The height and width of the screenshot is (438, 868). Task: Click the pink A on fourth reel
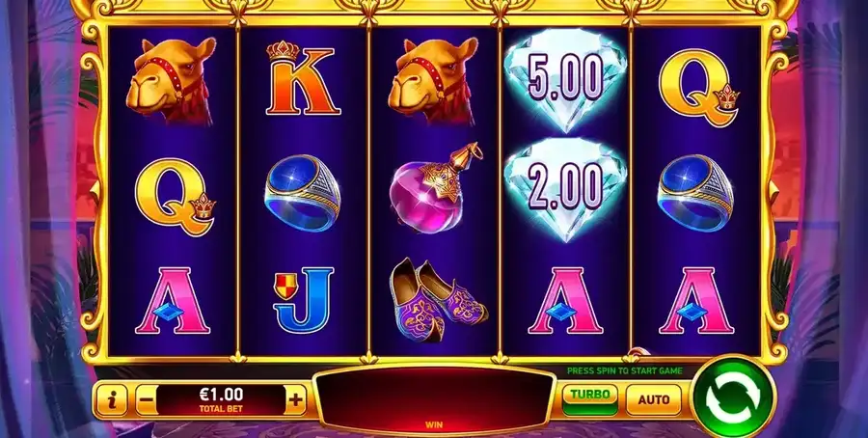[x=564, y=301]
